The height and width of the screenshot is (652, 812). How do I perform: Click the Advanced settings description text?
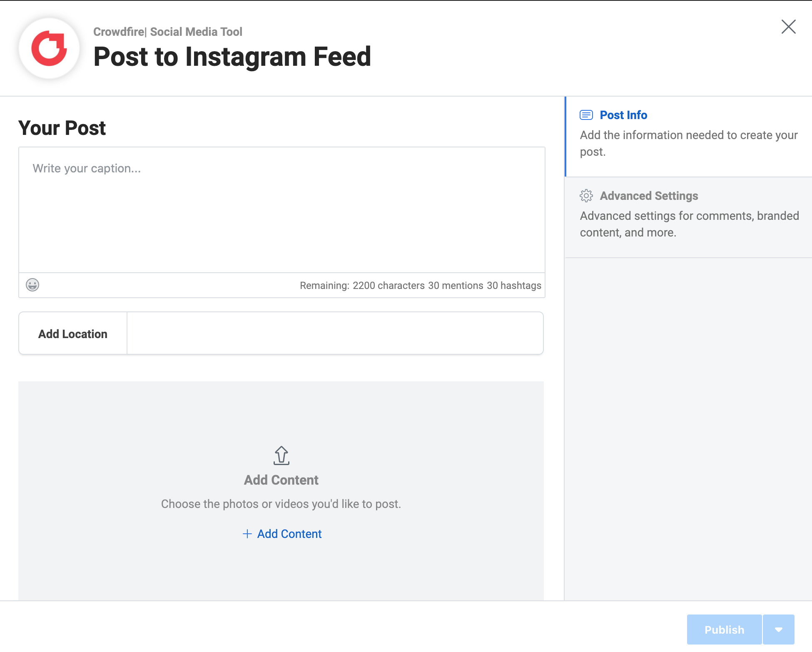pyautogui.click(x=689, y=224)
